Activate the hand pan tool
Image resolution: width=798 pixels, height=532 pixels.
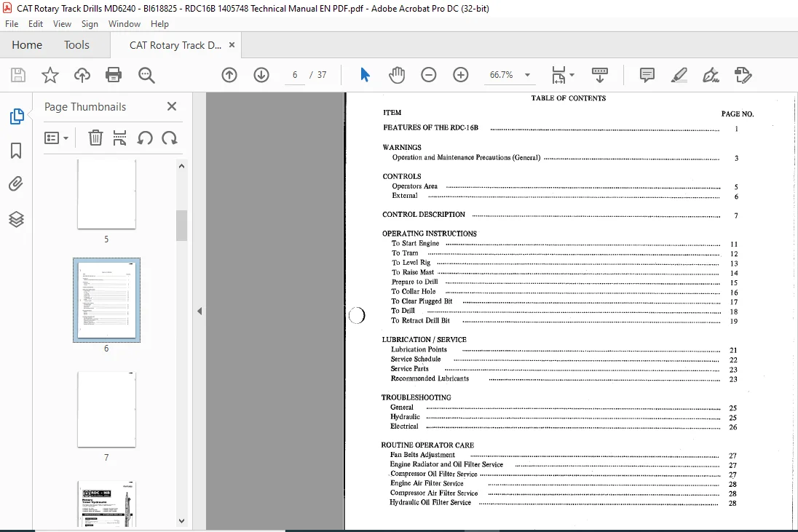coord(397,75)
